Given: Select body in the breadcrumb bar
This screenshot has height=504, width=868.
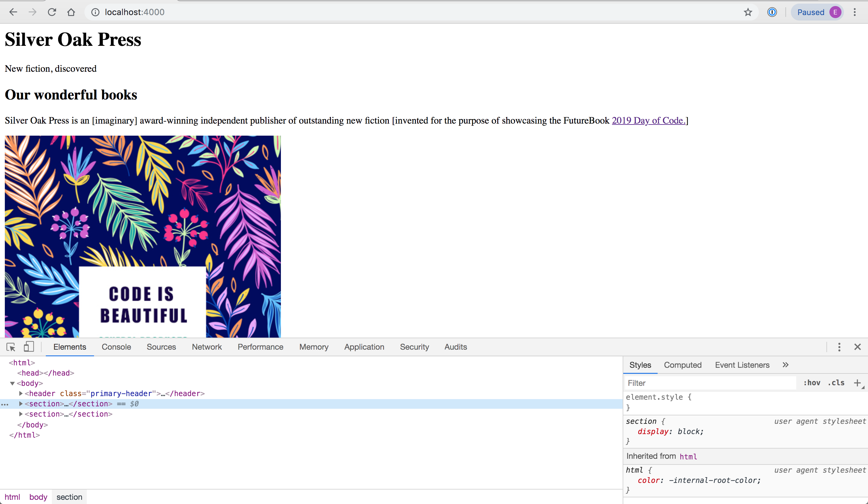Looking at the screenshot, I should 38,497.
